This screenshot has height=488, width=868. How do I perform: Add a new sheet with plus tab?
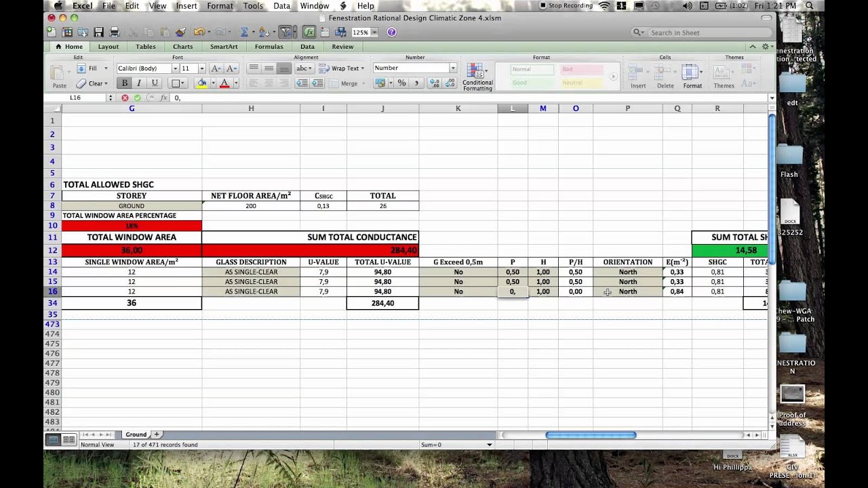[157, 434]
